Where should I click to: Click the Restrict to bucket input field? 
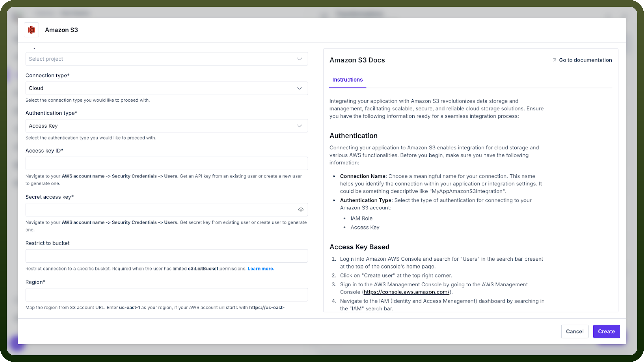point(167,256)
